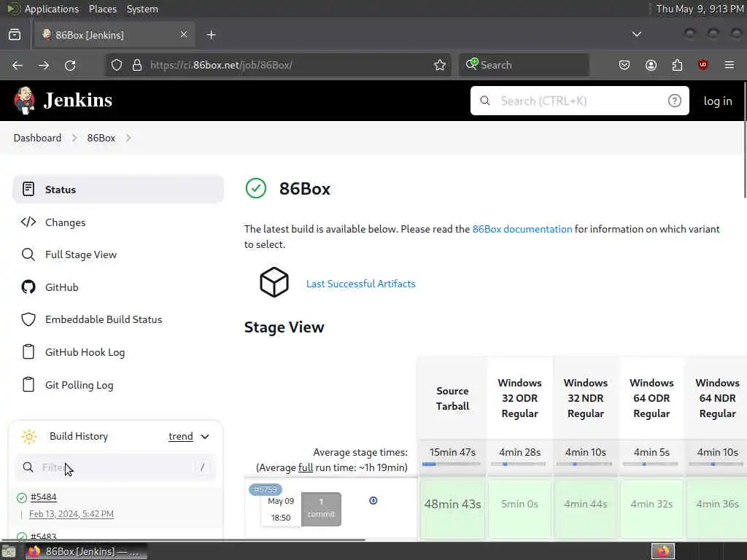Open the tracking protection shield icon

(117, 65)
